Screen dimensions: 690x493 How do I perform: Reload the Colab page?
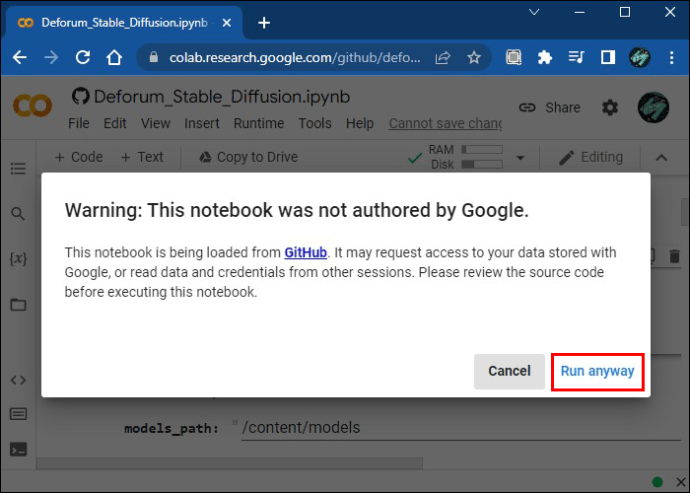click(83, 58)
